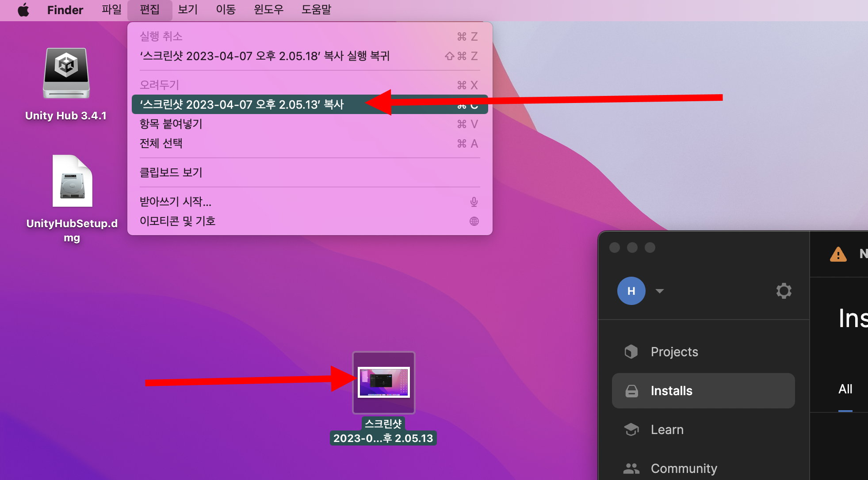Open 이모티콘 및 기호 entry
Image resolution: width=868 pixels, height=480 pixels.
pos(178,221)
